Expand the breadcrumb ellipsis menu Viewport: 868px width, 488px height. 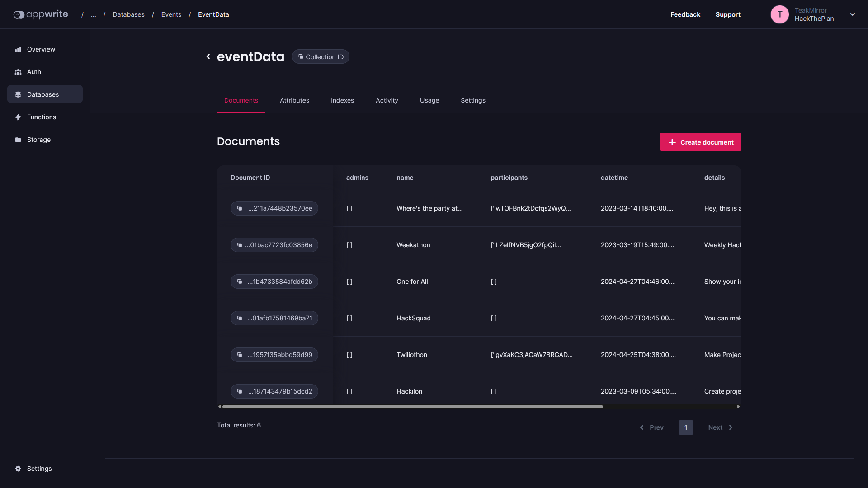coord(94,14)
